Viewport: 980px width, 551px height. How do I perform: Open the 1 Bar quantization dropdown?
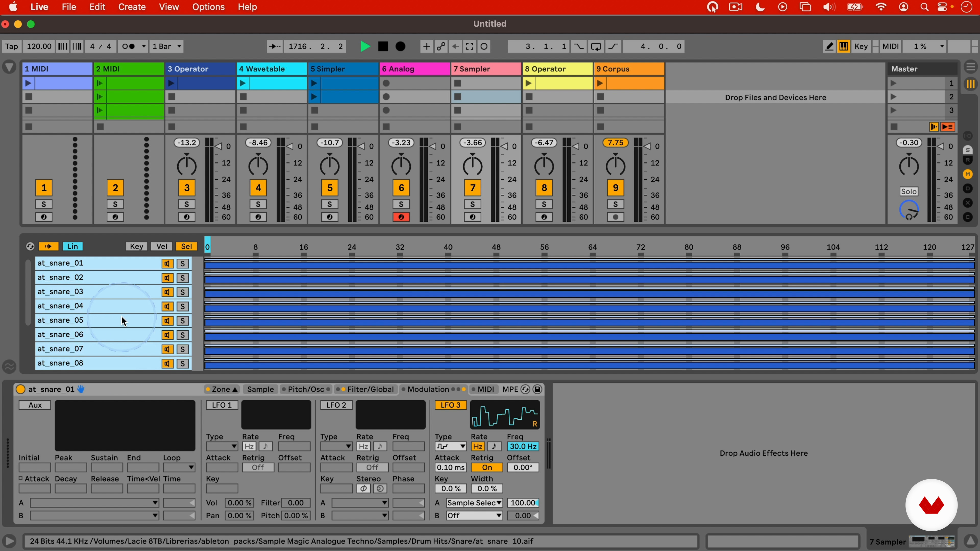tap(167, 46)
